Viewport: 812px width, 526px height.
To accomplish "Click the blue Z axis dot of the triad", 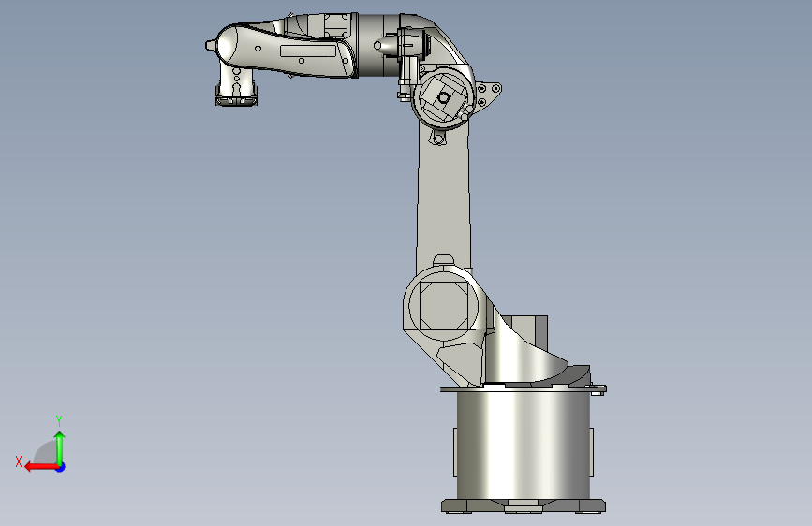I will [61, 467].
